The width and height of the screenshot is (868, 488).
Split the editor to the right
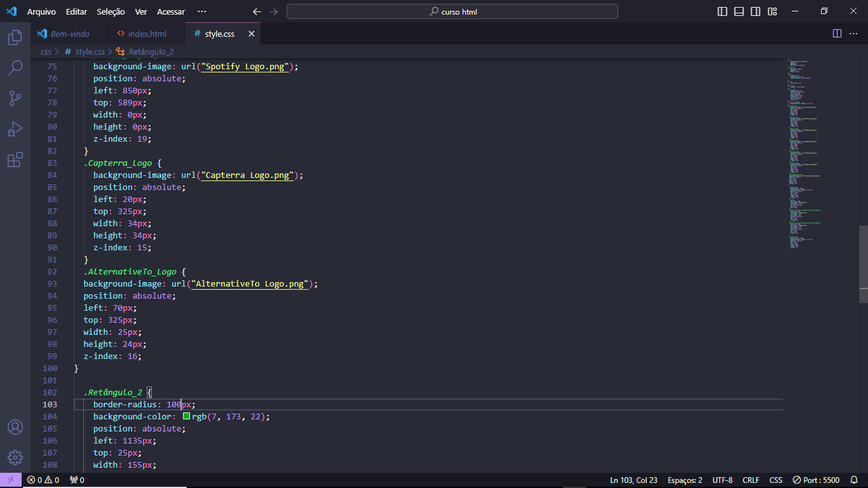coord(837,34)
